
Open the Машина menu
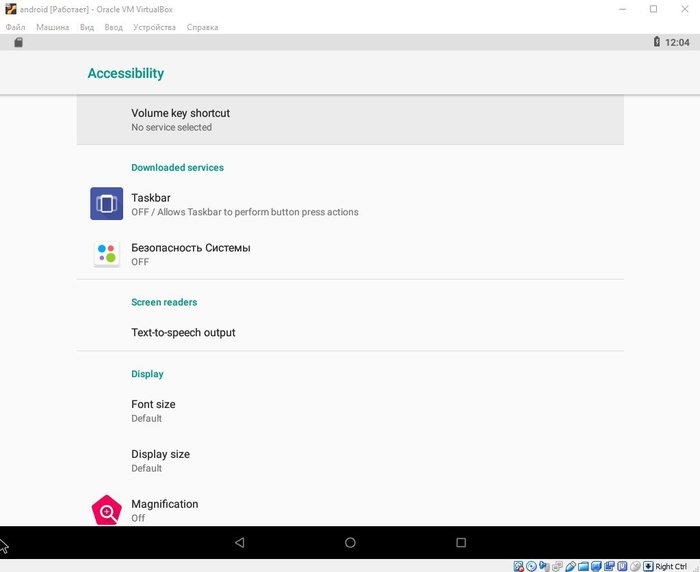tap(53, 27)
